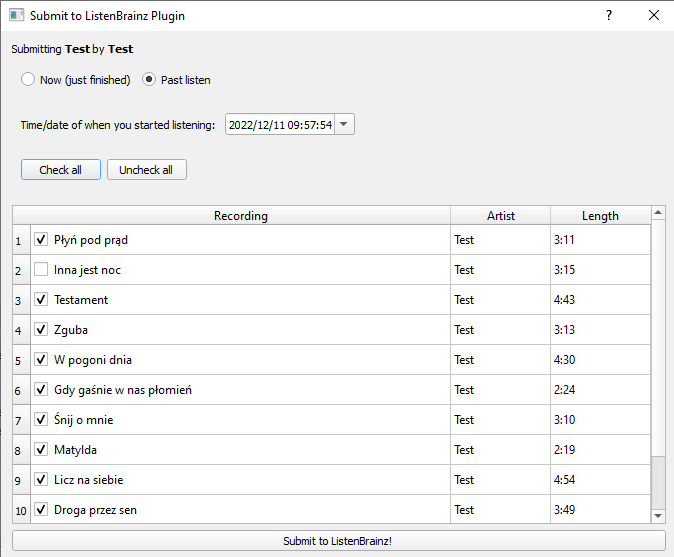
Task: Click the plugin window title icon
Action: pyautogui.click(x=16, y=15)
